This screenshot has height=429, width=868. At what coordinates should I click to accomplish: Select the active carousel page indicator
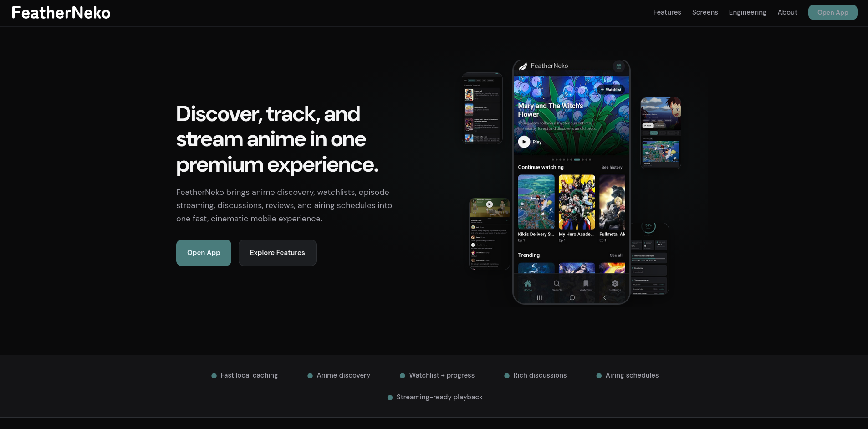pyautogui.click(x=577, y=160)
